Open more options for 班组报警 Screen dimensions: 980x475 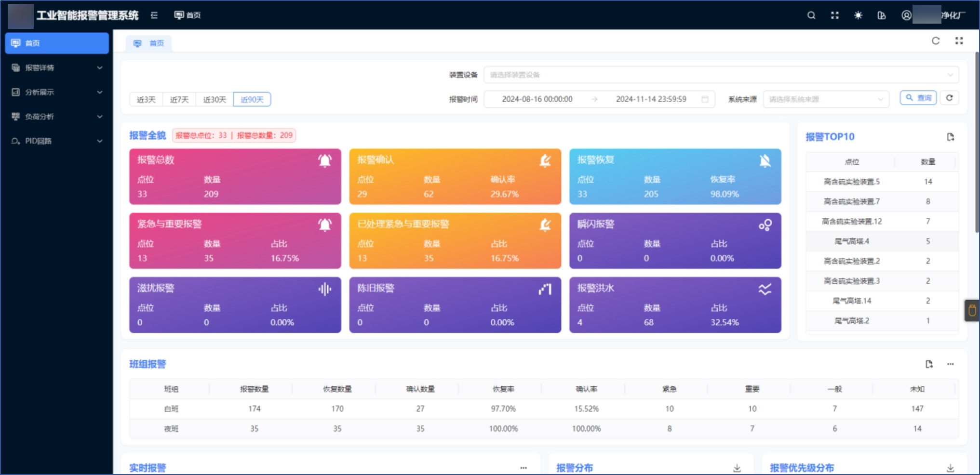coord(950,364)
